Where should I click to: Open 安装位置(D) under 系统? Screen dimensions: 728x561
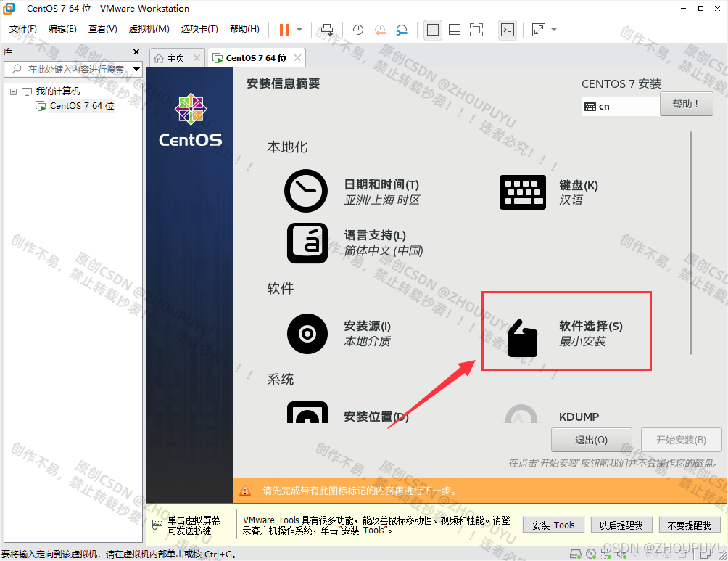coord(376,417)
